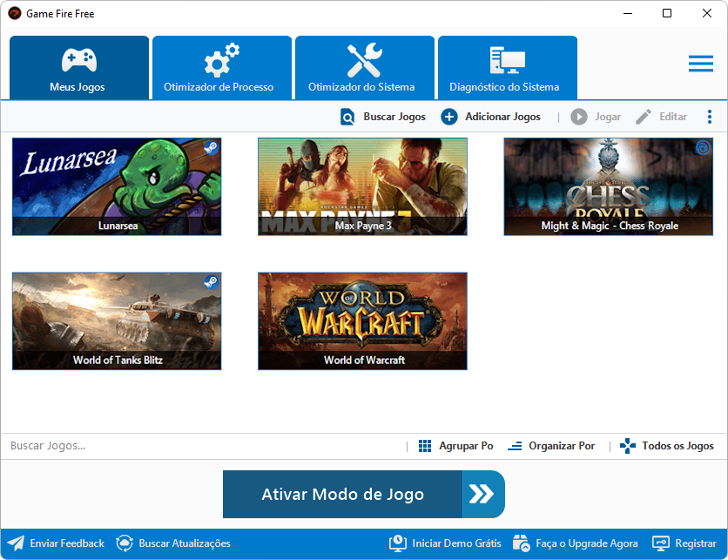Screen dimensions: 728x560
Task: Open the vertical three-dot options menu
Action: (710, 117)
